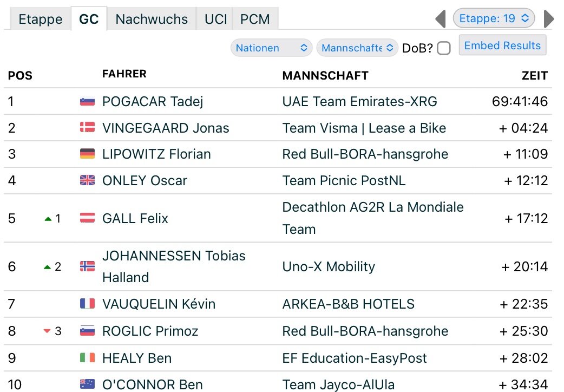
Task: Click the red down arrow beside Roglic
Action: 47,331
